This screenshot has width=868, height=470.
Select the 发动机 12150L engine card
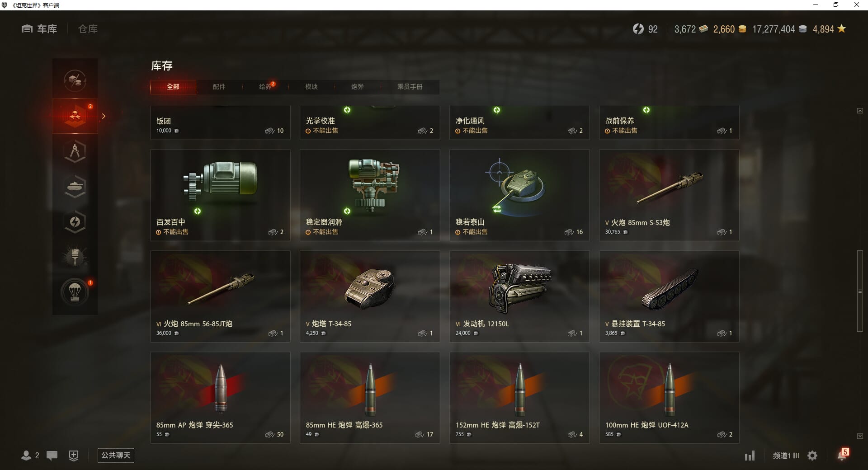coord(519,296)
